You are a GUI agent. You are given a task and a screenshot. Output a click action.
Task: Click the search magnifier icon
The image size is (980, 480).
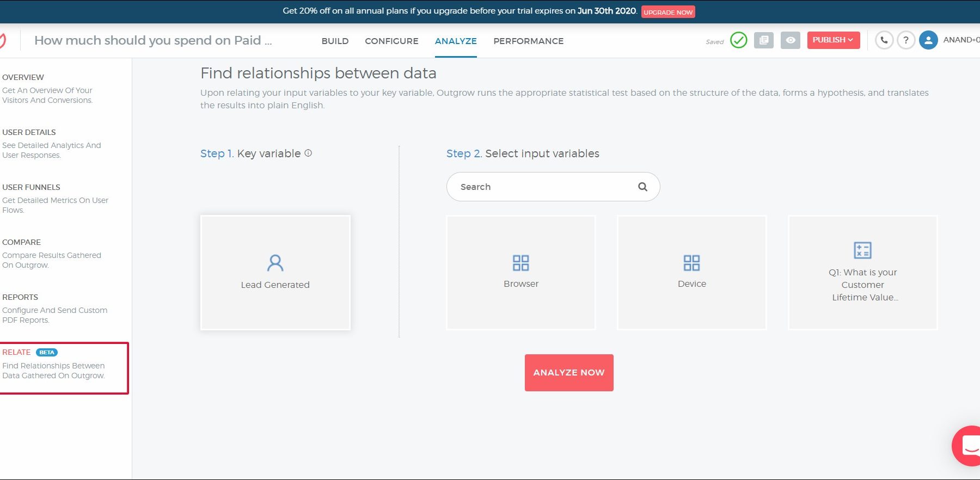[642, 187]
